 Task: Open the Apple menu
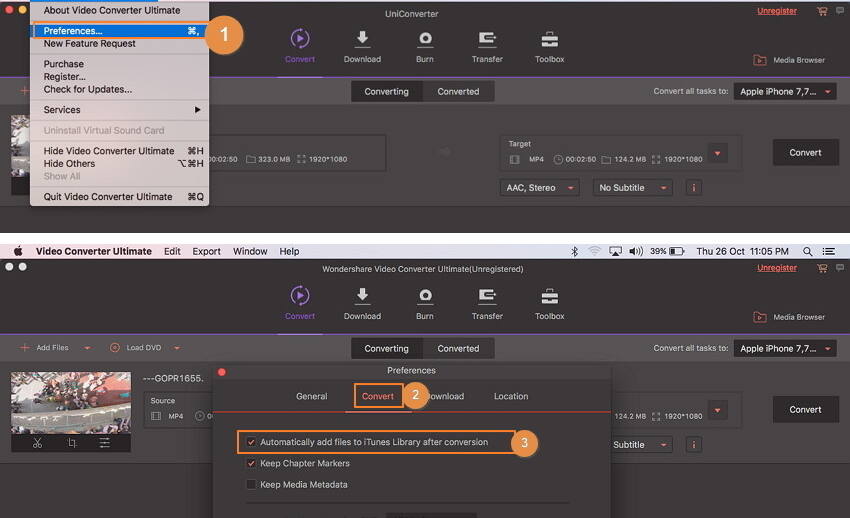(18, 251)
